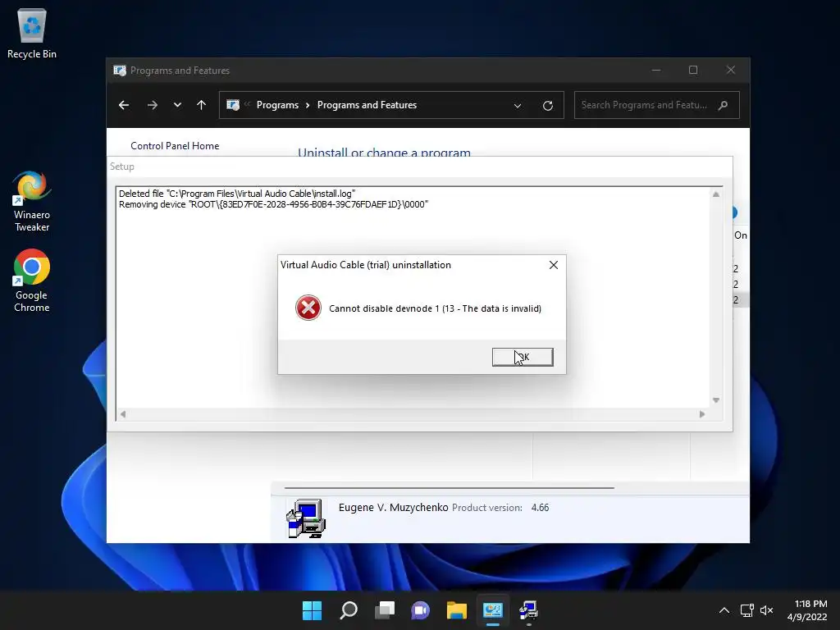Viewport: 840px width, 630px height.
Task: Open File Explorer from taskbar
Action: (x=456, y=610)
